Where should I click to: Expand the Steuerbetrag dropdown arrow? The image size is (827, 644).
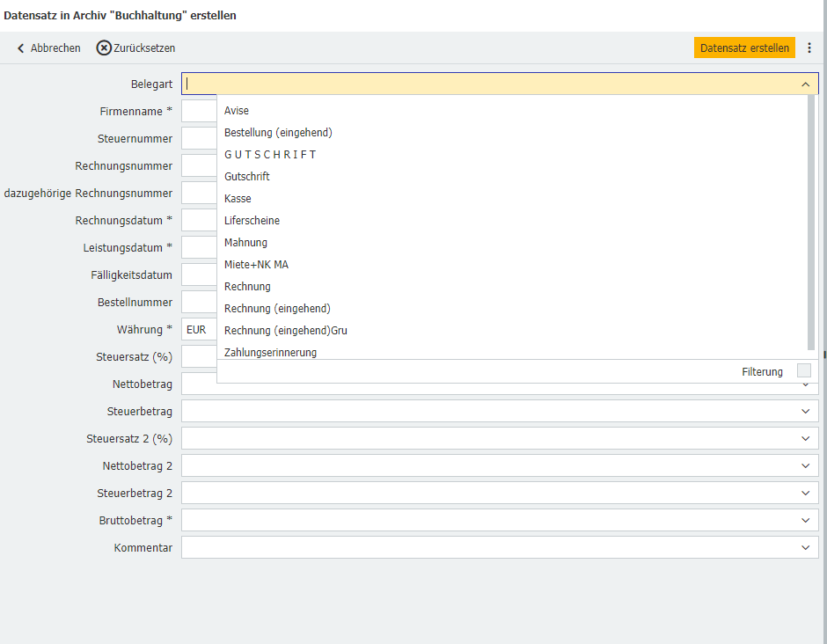805,412
